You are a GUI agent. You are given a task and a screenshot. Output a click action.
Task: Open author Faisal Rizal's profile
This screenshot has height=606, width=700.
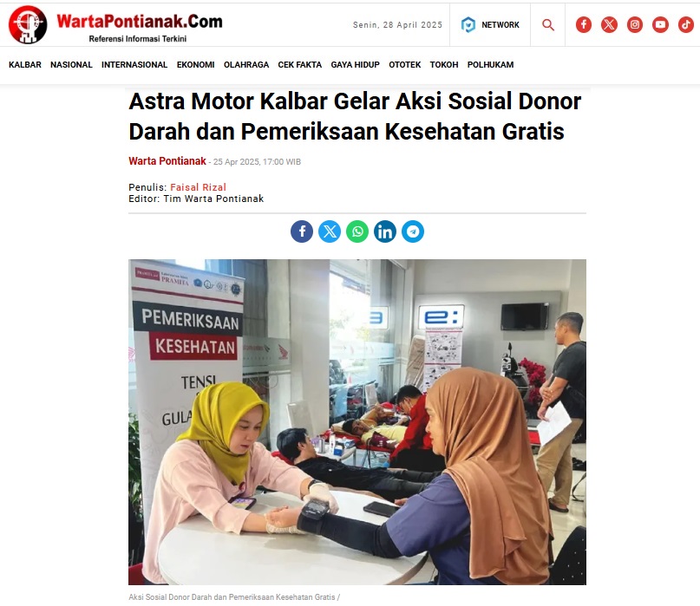tap(199, 187)
